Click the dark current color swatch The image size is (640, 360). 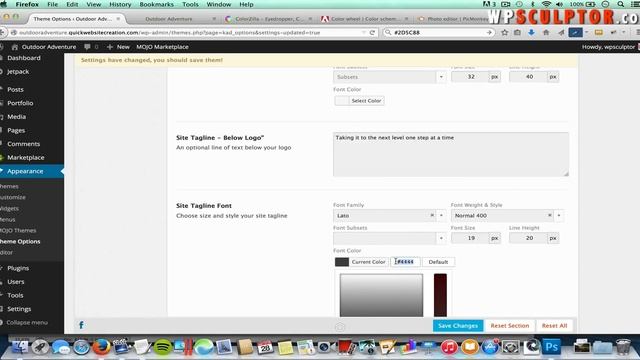[x=342, y=262]
